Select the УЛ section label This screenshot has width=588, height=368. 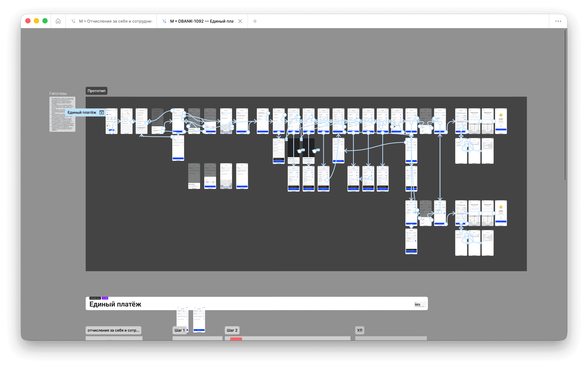click(360, 330)
